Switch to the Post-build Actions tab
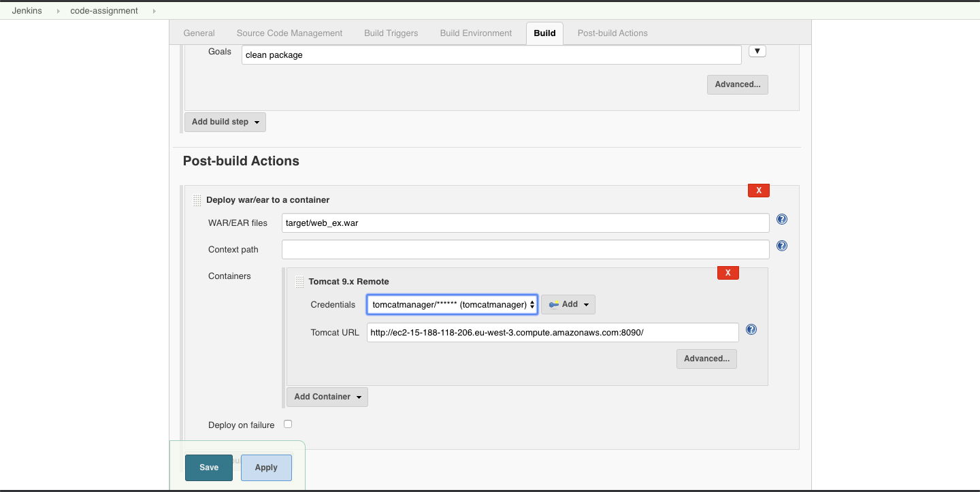The width and height of the screenshot is (980, 492). point(612,33)
